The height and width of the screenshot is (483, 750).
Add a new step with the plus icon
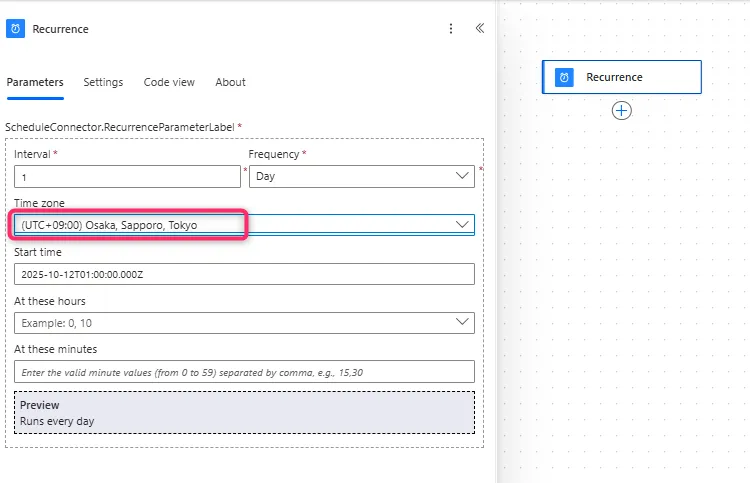(622, 110)
